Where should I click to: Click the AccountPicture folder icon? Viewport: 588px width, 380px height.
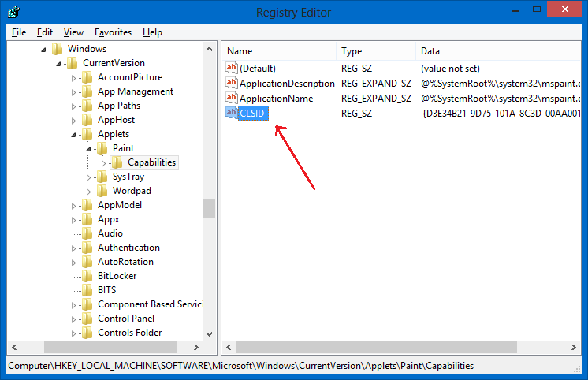(x=87, y=77)
